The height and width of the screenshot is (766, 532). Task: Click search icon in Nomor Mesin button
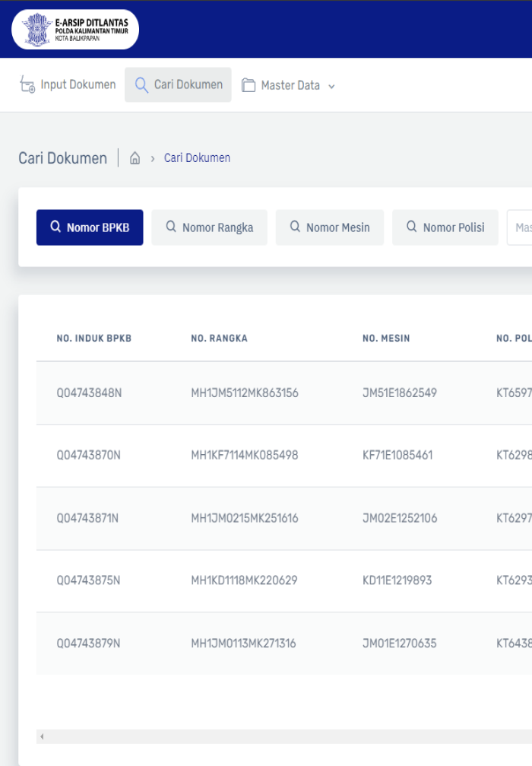(x=295, y=227)
